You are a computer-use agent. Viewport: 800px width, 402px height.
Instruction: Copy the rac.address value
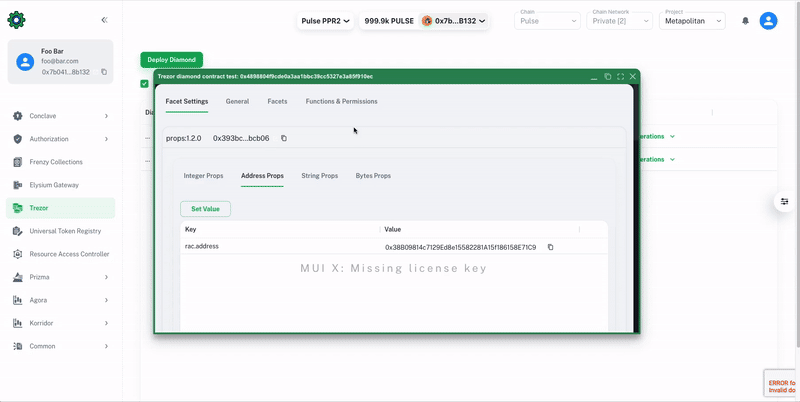click(550, 247)
